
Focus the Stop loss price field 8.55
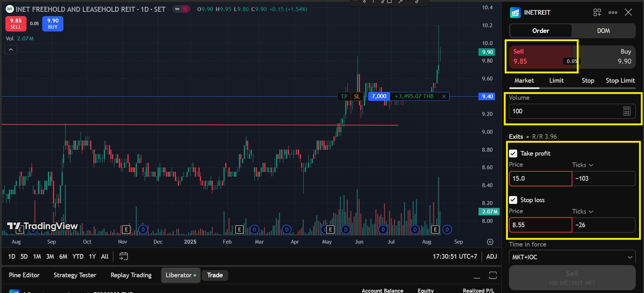pos(540,225)
